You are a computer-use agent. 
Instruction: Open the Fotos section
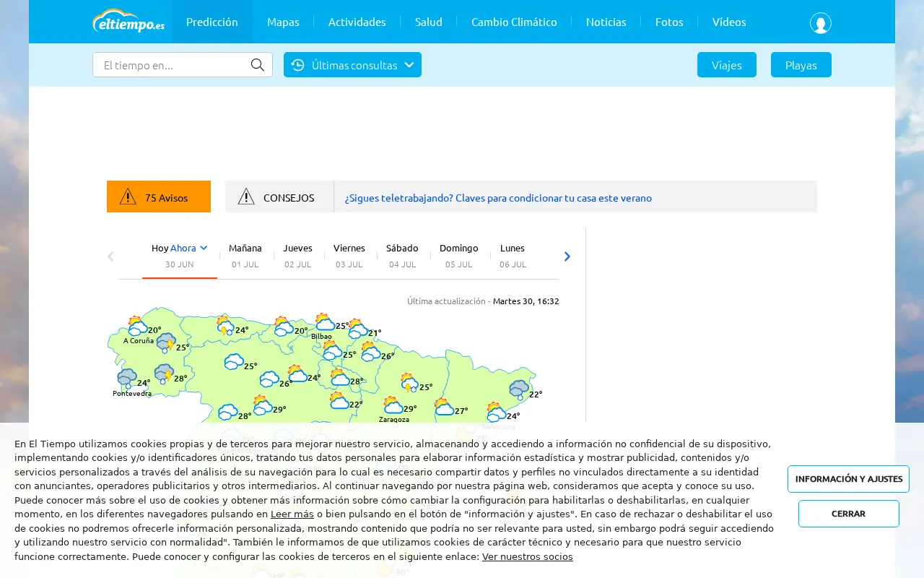[669, 22]
